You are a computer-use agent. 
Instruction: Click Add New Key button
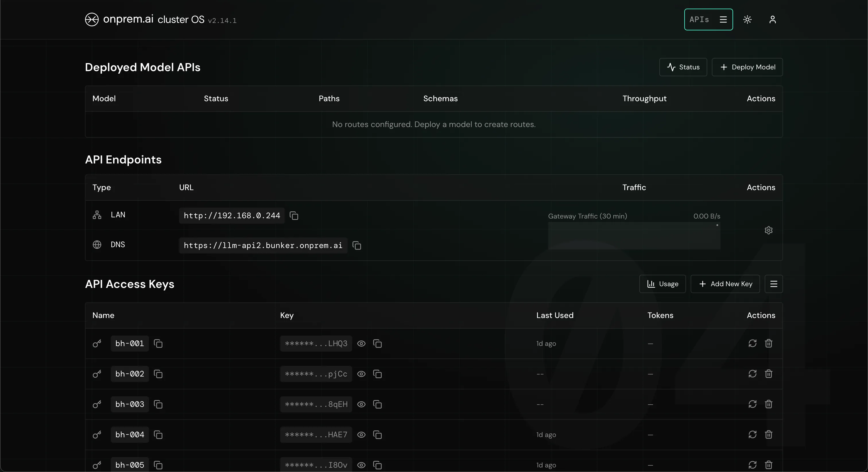pyautogui.click(x=725, y=284)
